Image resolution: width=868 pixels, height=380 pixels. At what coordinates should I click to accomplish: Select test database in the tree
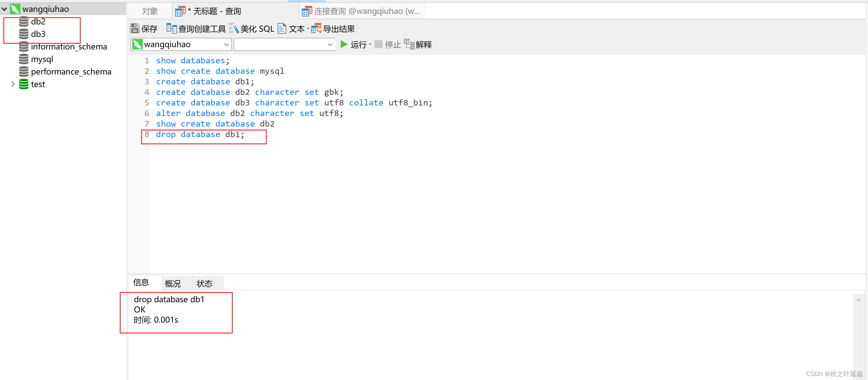coord(38,84)
